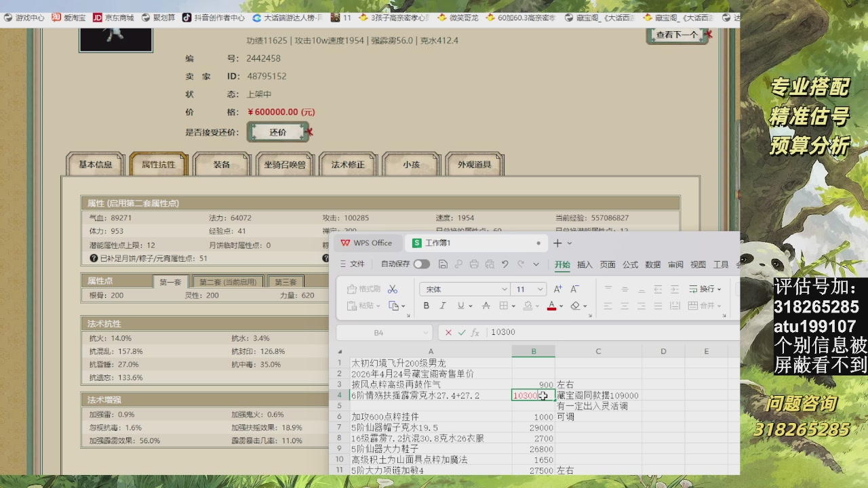868x488 pixels.
Task: Apply Bold formatting
Action: [427, 305]
